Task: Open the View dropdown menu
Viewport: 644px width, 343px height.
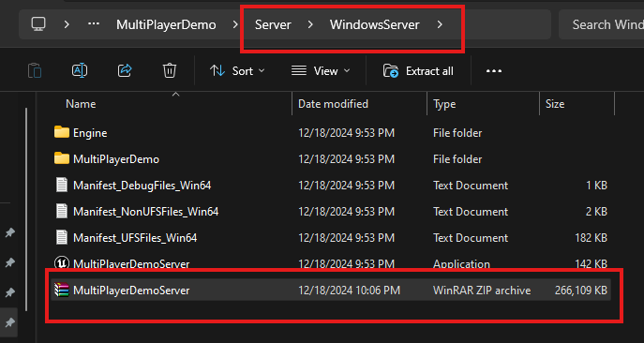Action: 321,71
